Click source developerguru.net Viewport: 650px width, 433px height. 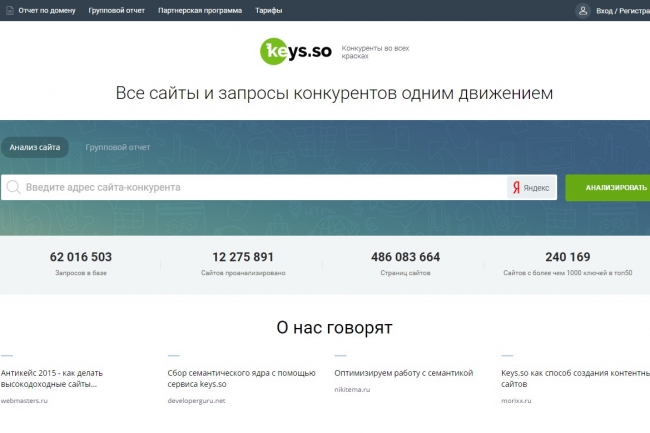pyautogui.click(x=196, y=401)
